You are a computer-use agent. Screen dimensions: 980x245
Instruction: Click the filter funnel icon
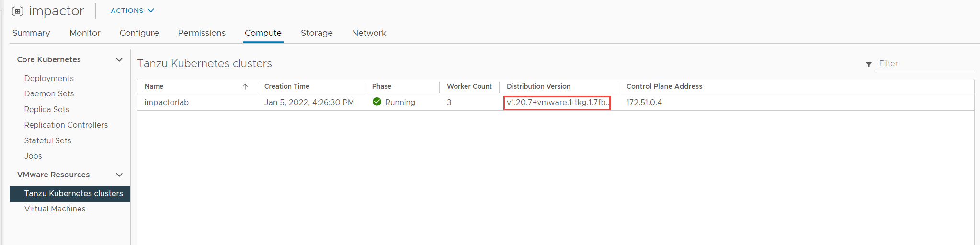tap(869, 64)
